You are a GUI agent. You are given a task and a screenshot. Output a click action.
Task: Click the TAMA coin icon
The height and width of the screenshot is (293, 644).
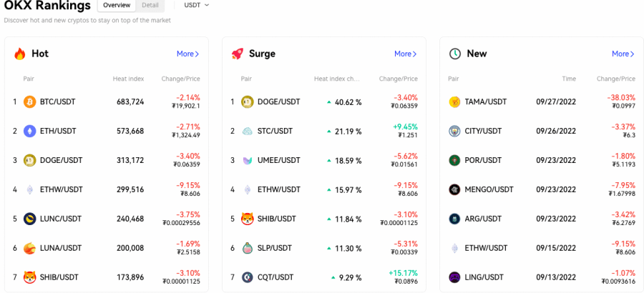[x=454, y=101]
